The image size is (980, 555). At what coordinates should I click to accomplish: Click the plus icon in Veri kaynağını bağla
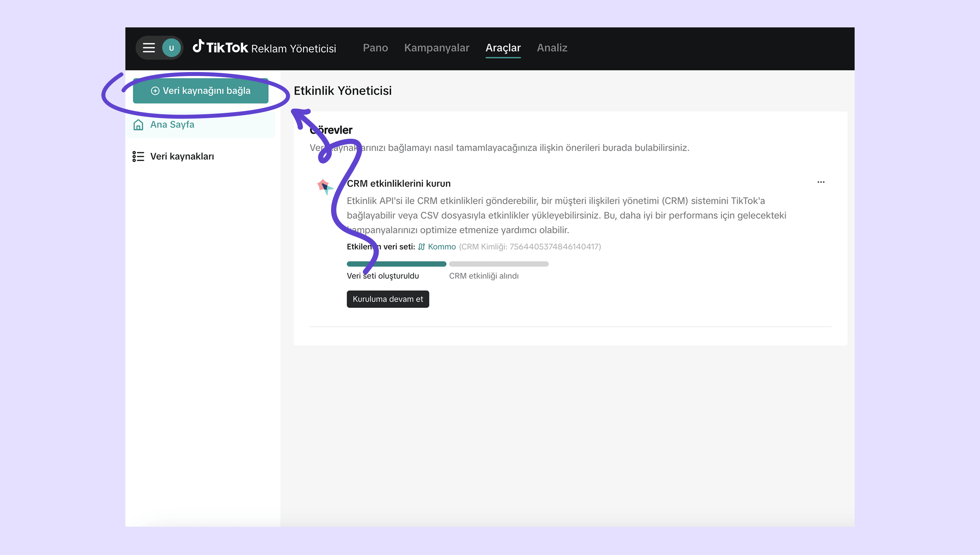(x=155, y=91)
